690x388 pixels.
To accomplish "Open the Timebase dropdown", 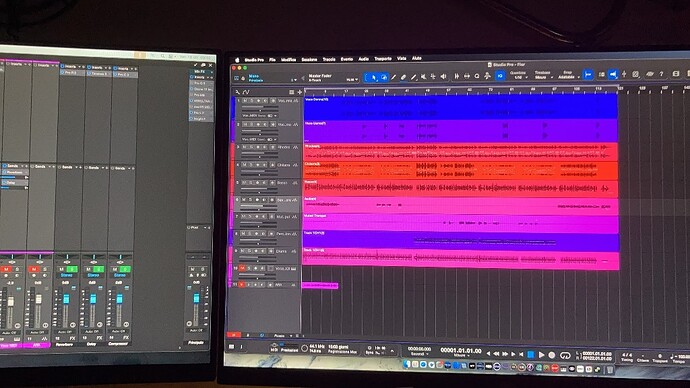I will coord(542,75).
